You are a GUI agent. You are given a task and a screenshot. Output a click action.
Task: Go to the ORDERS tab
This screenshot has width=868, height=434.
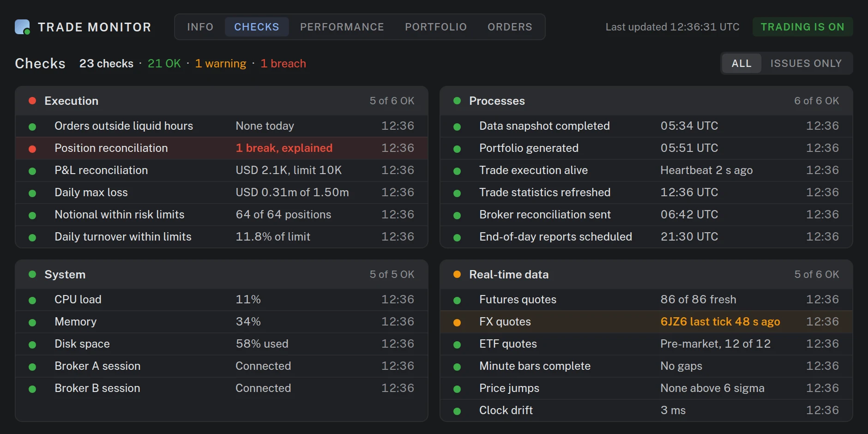[x=510, y=27]
